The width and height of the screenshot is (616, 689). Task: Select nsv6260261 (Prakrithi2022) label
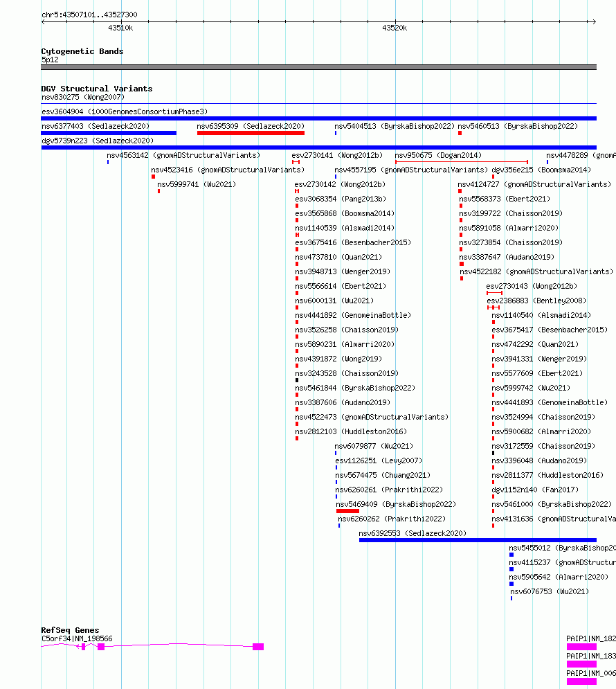(389, 489)
